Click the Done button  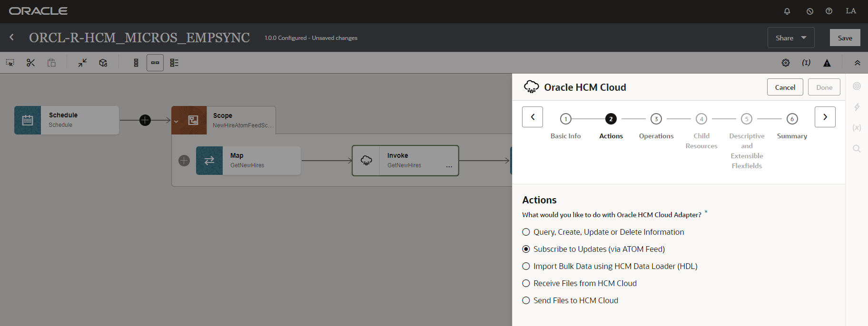824,87
